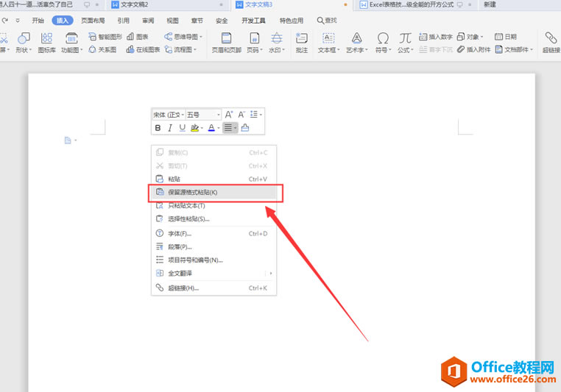Switch to the 特色应用 ribbon tab
The width and height of the screenshot is (561, 392).
(292, 21)
